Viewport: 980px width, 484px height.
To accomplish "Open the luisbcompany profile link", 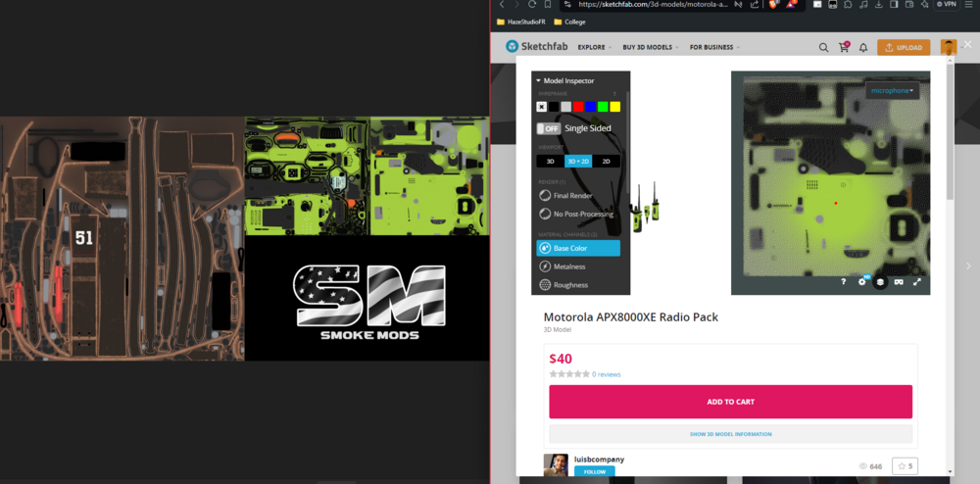I will 599,460.
